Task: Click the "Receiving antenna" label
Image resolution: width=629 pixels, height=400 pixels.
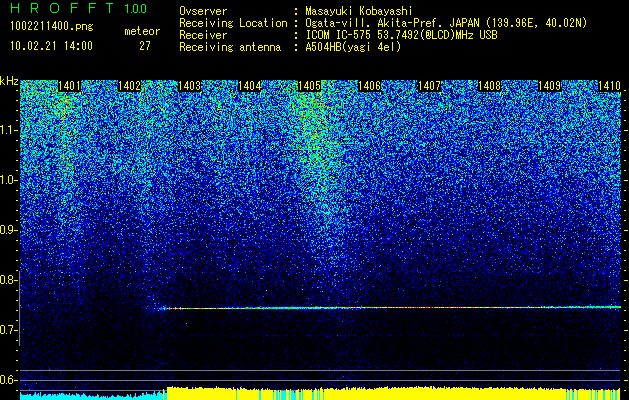Action: pos(230,47)
